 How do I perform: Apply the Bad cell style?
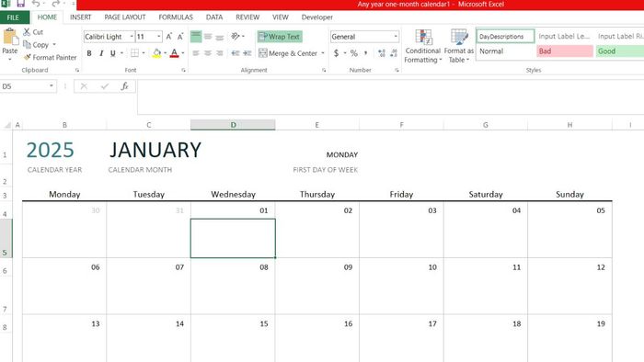pyautogui.click(x=565, y=51)
